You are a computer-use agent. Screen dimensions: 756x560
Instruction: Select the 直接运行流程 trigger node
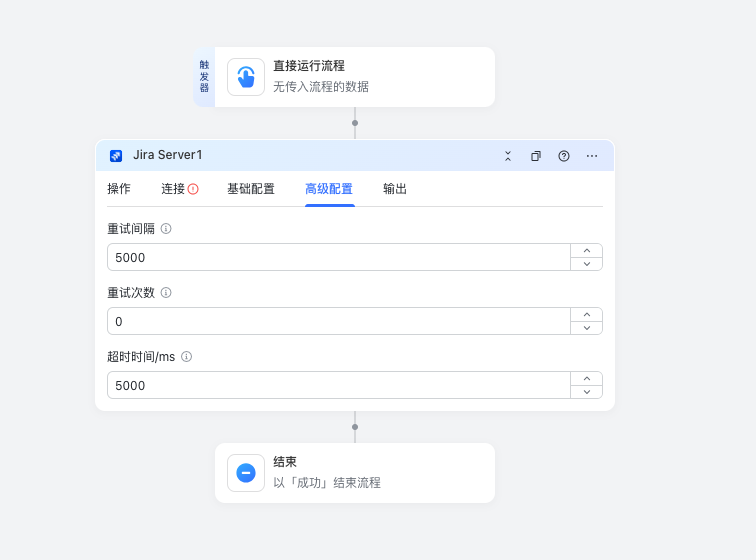(x=344, y=77)
